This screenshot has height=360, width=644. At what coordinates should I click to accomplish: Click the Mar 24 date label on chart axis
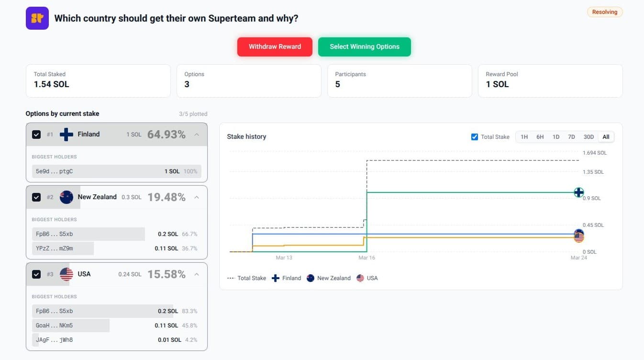click(578, 258)
